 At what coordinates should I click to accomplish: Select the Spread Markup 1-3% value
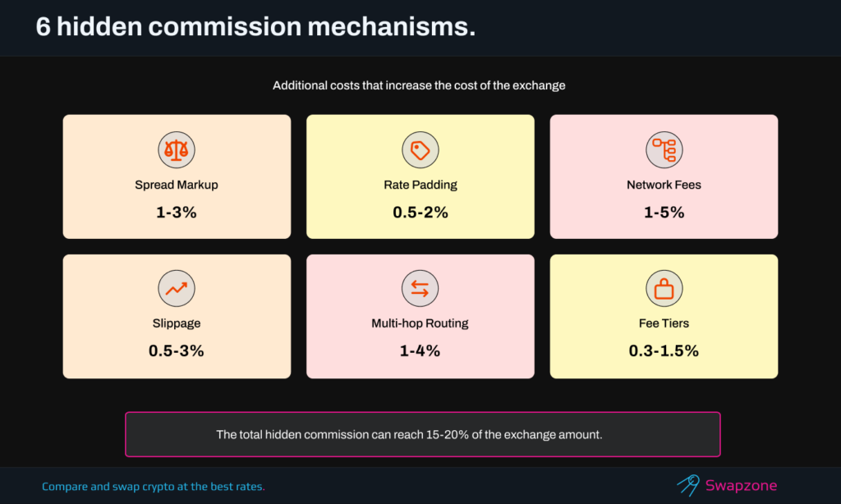click(177, 213)
